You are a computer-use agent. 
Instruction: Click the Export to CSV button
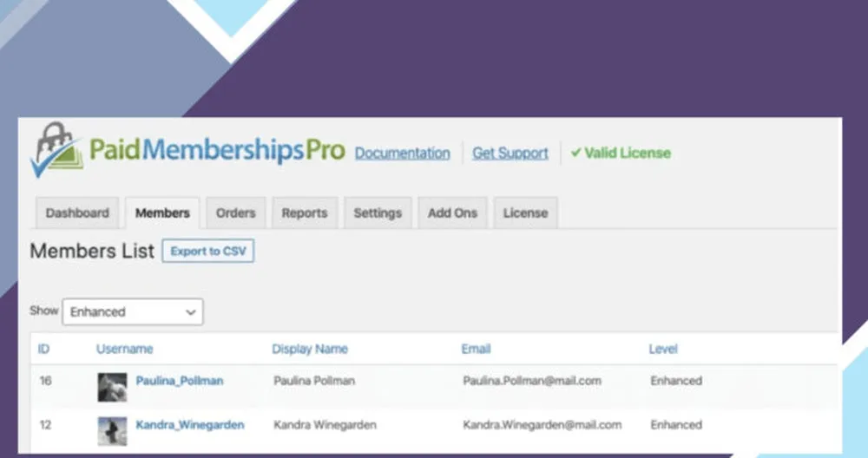tap(208, 252)
